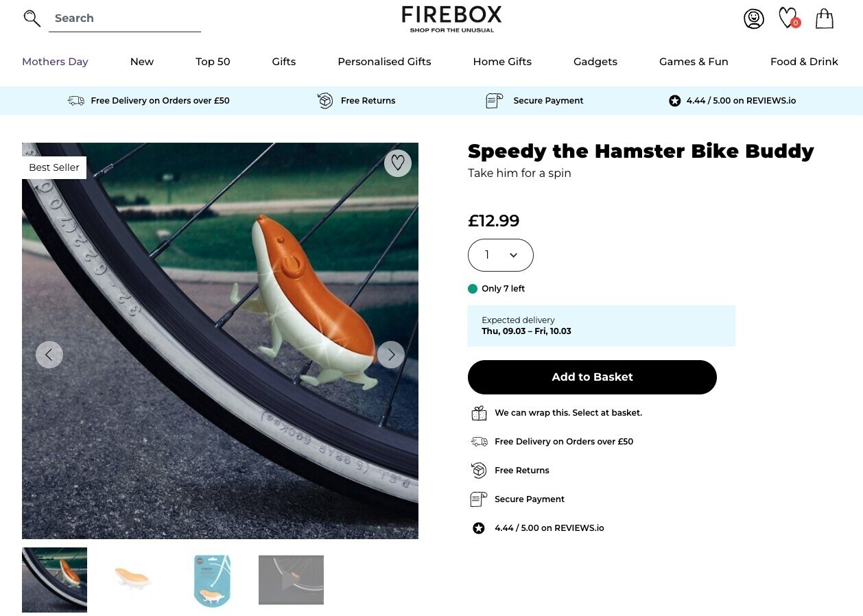Open the account profile icon
This screenshot has height=616, width=863.
[x=754, y=19]
